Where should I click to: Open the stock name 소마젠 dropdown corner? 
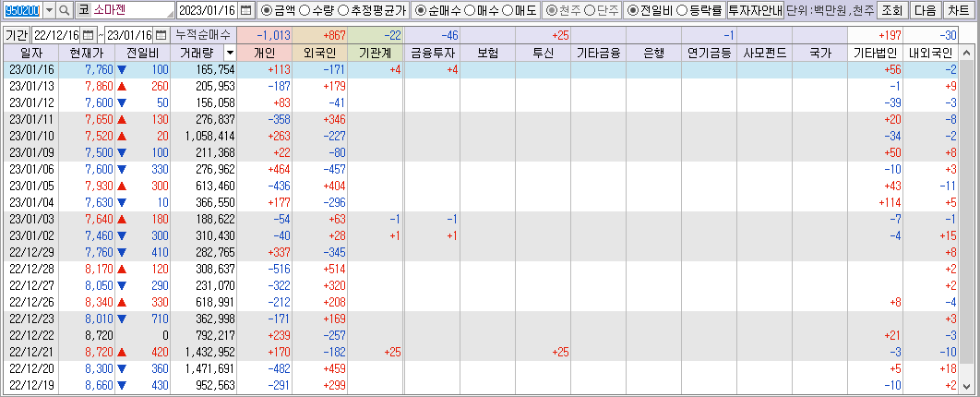click(171, 14)
